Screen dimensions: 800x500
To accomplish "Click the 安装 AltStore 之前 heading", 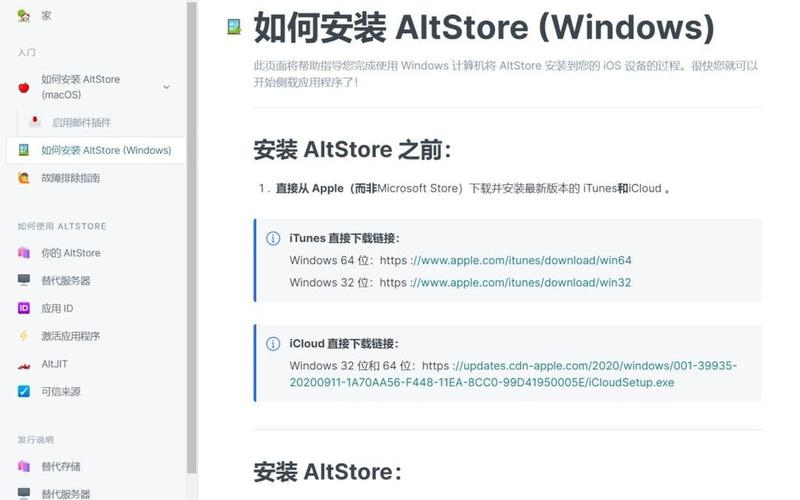I will click(x=352, y=150).
